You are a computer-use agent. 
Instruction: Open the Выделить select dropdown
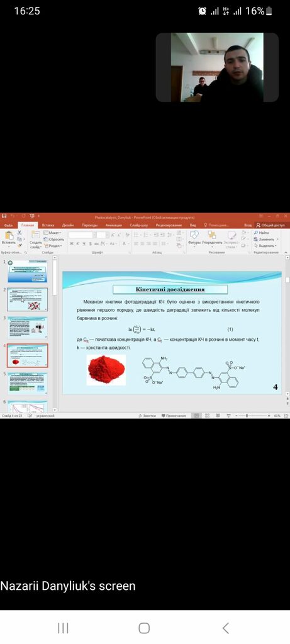coord(265,246)
